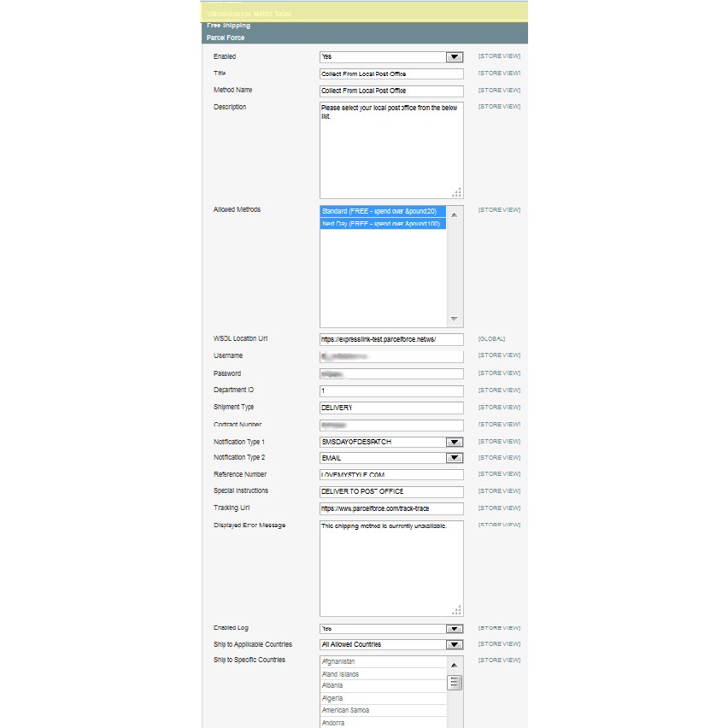Click Allowed Methods list scroll up arrow
Image resolution: width=728 pixels, height=728 pixels.
[x=455, y=215]
